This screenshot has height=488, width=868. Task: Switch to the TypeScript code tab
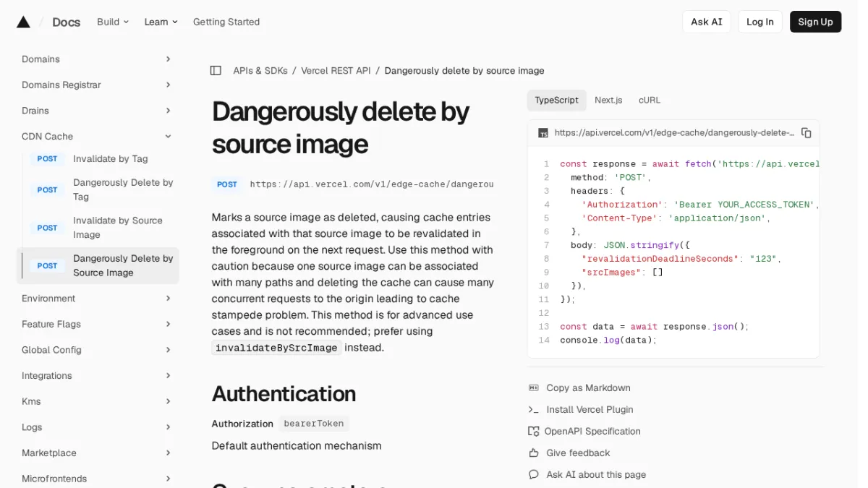(556, 100)
